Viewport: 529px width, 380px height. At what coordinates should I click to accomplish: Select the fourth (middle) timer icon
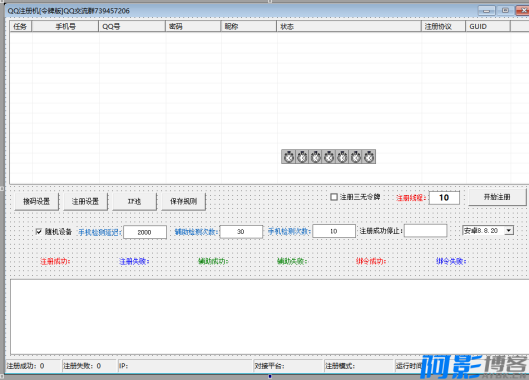329,157
